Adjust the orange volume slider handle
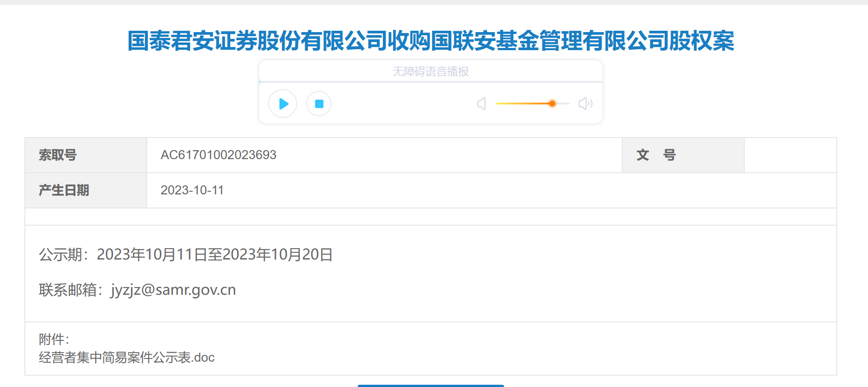 [552, 104]
